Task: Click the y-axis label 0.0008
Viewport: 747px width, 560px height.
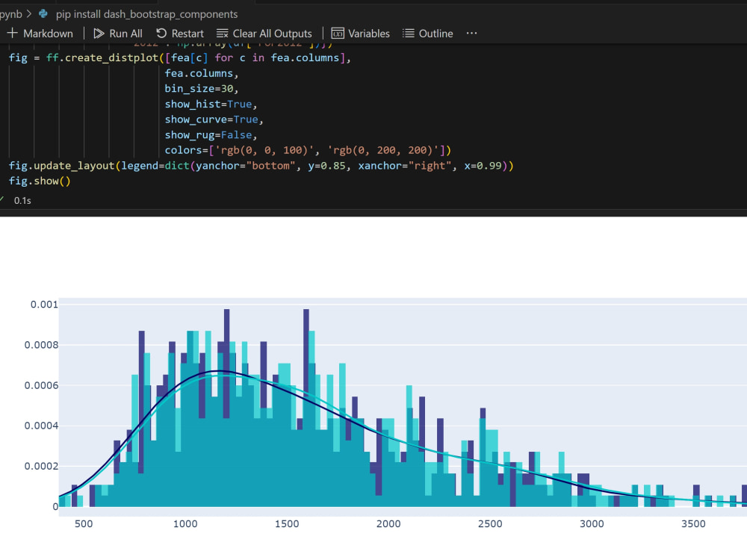Action: coord(41,345)
